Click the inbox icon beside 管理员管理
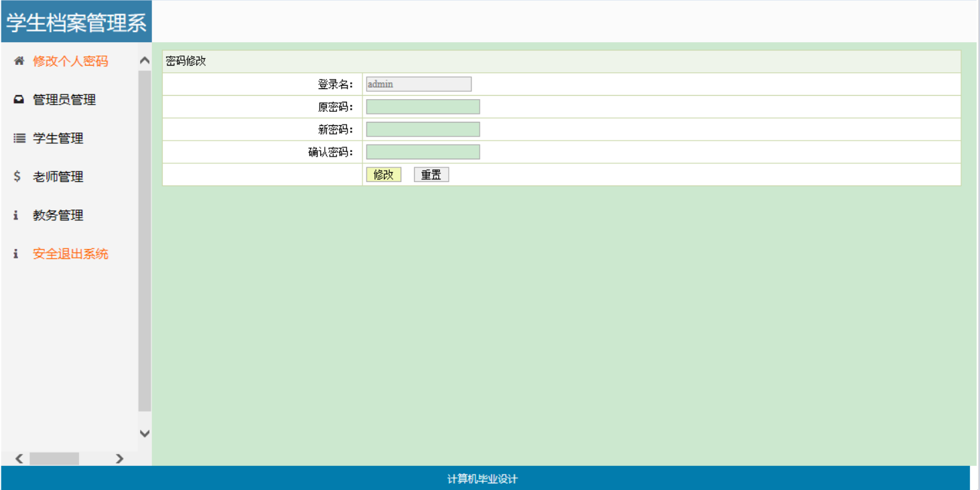Viewport: 980px width, 490px height. click(x=19, y=100)
